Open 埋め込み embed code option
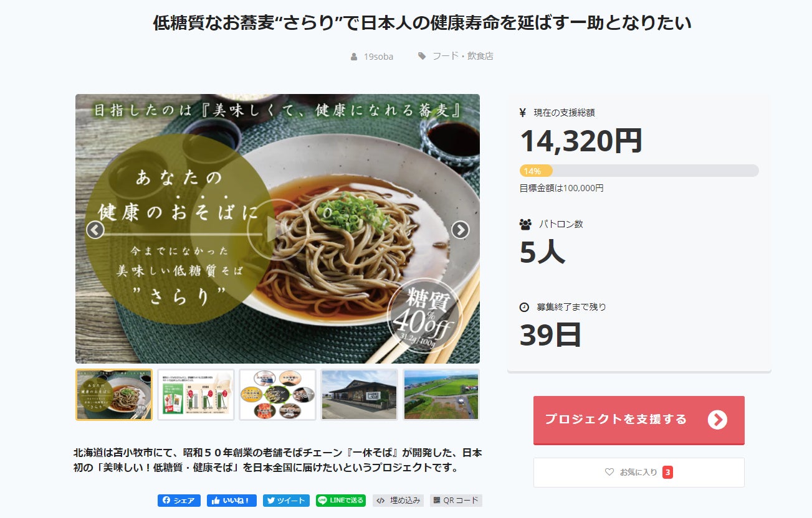This screenshot has height=518, width=812. 398,501
